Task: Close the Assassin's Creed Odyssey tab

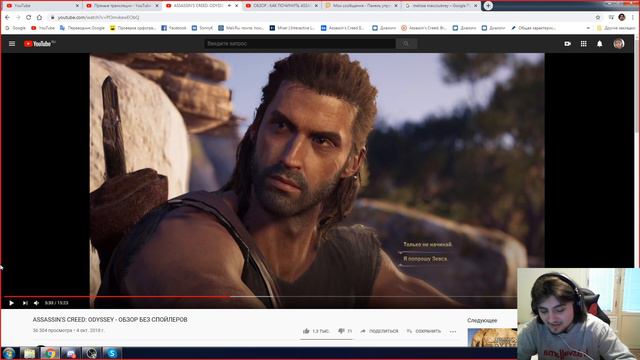Action: (x=236, y=6)
